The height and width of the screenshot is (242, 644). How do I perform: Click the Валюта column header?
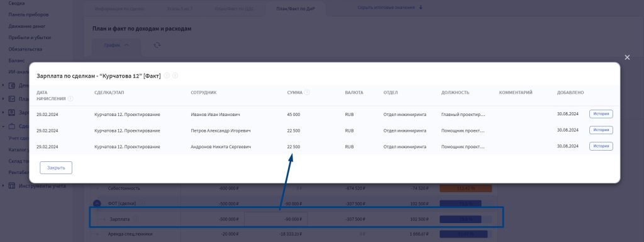coord(354,93)
